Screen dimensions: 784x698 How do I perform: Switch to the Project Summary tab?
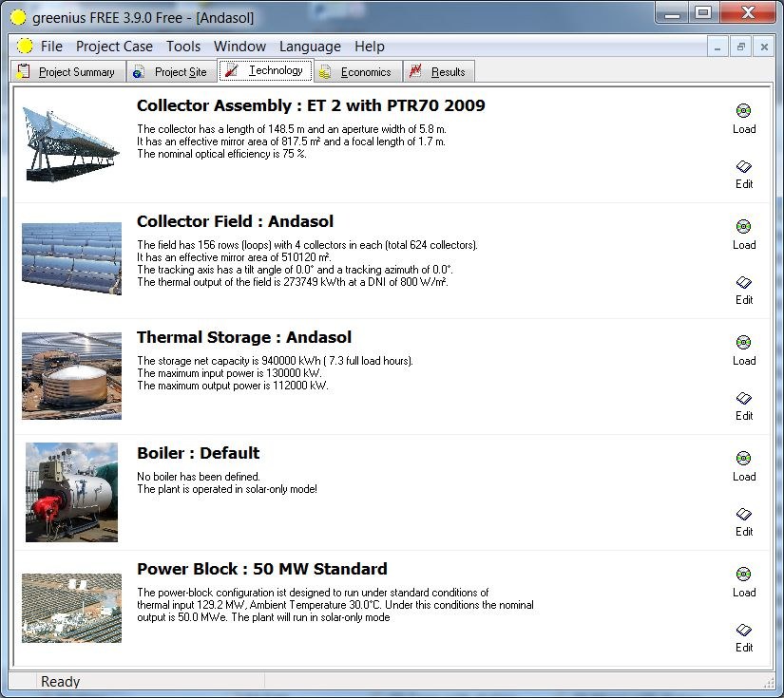coord(67,72)
